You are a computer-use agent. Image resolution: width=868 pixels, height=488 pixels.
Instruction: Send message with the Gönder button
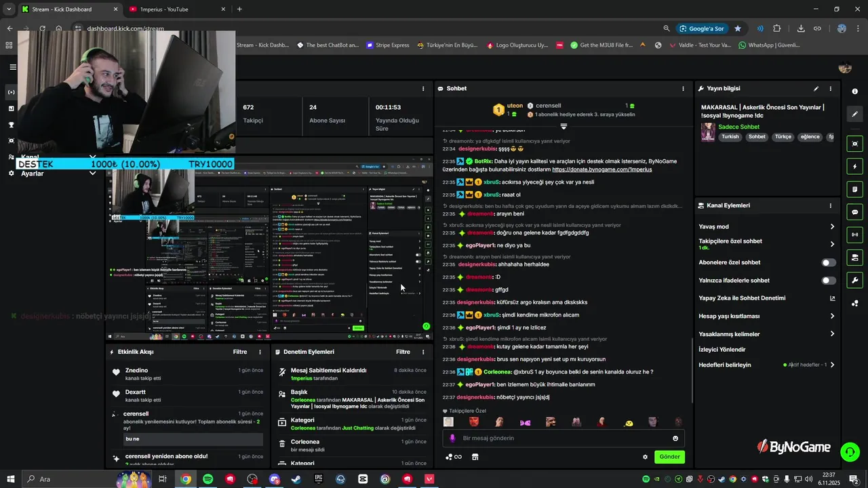pyautogui.click(x=669, y=457)
